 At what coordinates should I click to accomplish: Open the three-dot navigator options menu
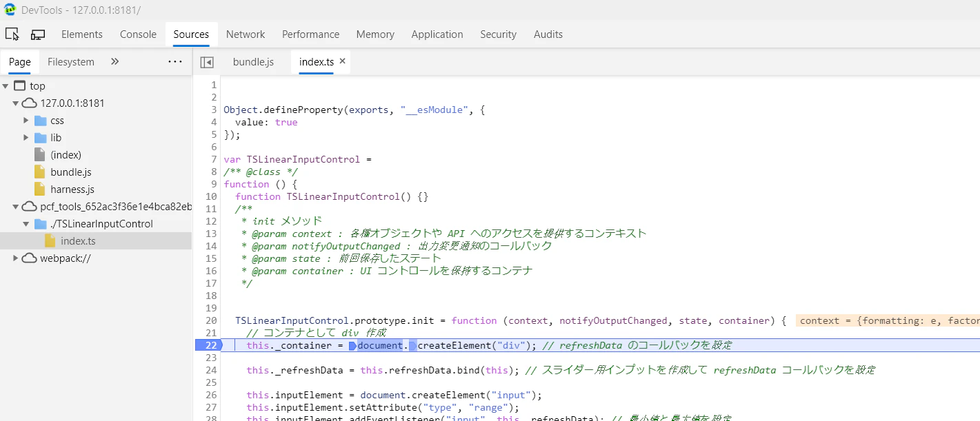click(x=175, y=61)
